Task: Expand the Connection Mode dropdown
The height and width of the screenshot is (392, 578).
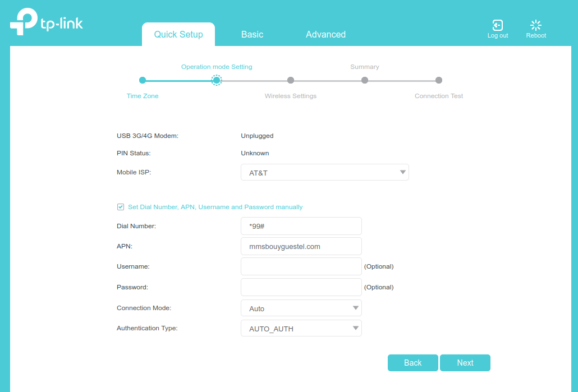Action: [x=301, y=308]
